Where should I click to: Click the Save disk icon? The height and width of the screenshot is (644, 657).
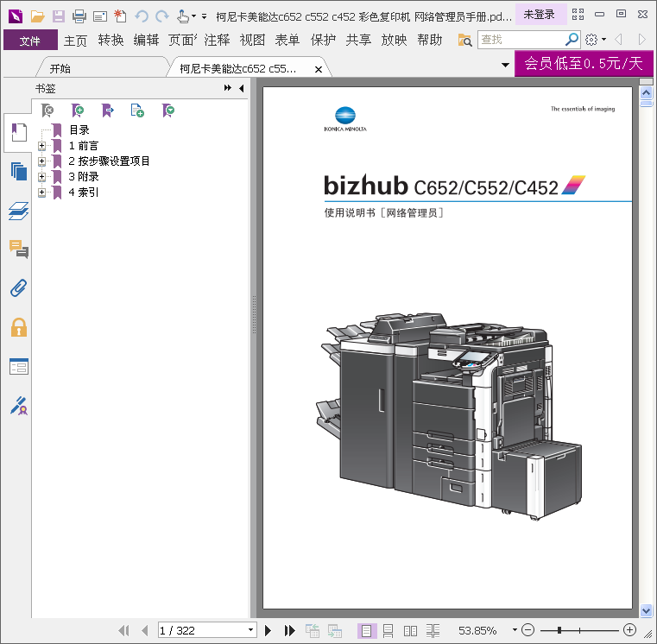pyautogui.click(x=58, y=16)
